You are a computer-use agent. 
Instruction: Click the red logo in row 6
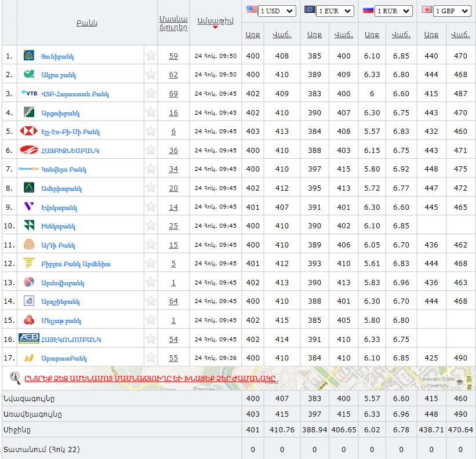click(29, 150)
